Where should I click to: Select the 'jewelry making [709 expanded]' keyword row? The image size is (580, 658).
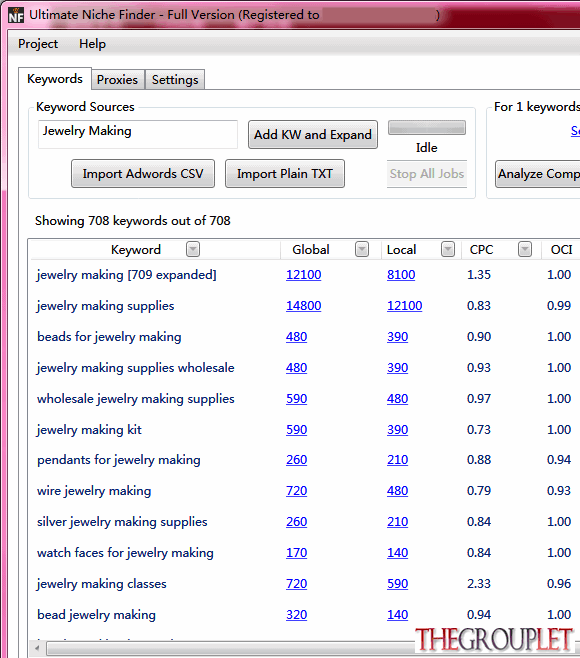click(126, 275)
